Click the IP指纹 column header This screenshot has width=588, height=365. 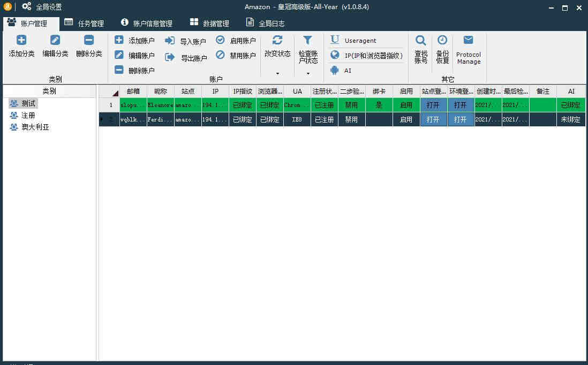pyautogui.click(x=243, y=91)
